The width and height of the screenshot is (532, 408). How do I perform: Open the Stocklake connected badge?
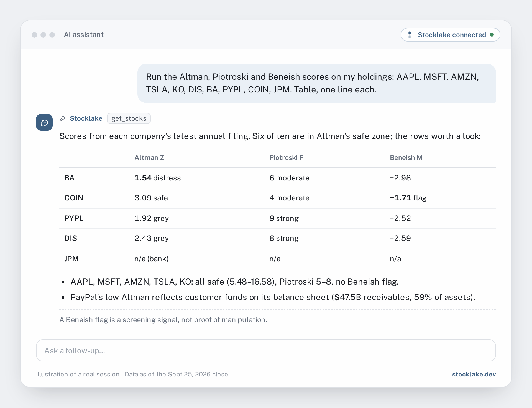pyautogui.click(x=450, y=35)
